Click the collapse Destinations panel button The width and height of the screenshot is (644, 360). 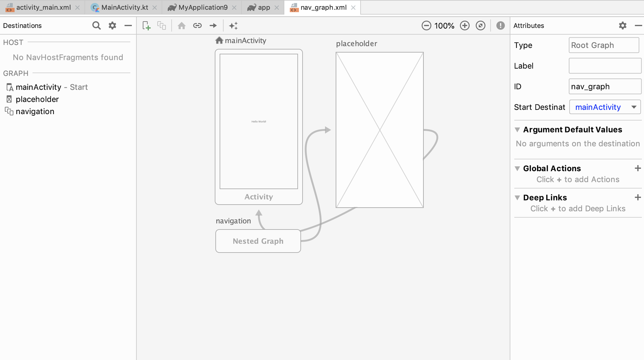click(x=127, y=25)
